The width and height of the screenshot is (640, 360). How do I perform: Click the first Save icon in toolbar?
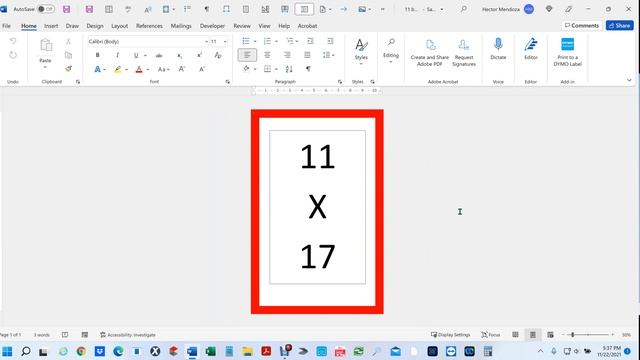click(67, 9)
